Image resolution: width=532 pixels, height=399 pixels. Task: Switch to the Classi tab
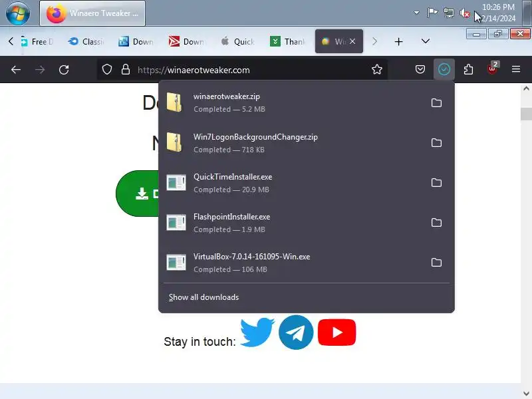click(x=86, y=41)
